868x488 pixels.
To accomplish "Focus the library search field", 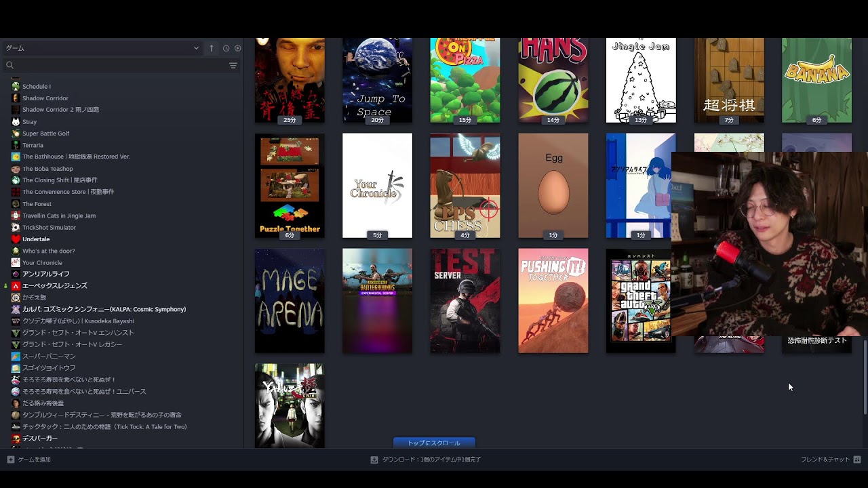I will [121, 65].
